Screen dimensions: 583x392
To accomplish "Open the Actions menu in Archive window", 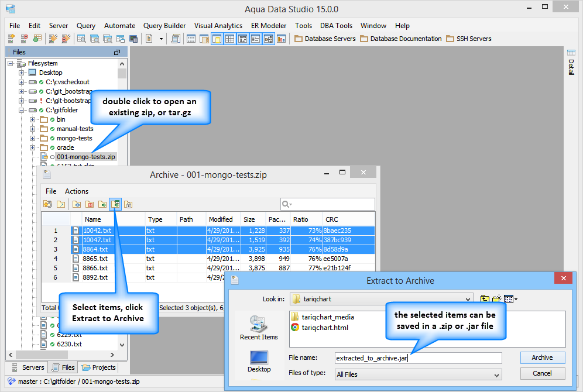I will click(x=77, y=191).
